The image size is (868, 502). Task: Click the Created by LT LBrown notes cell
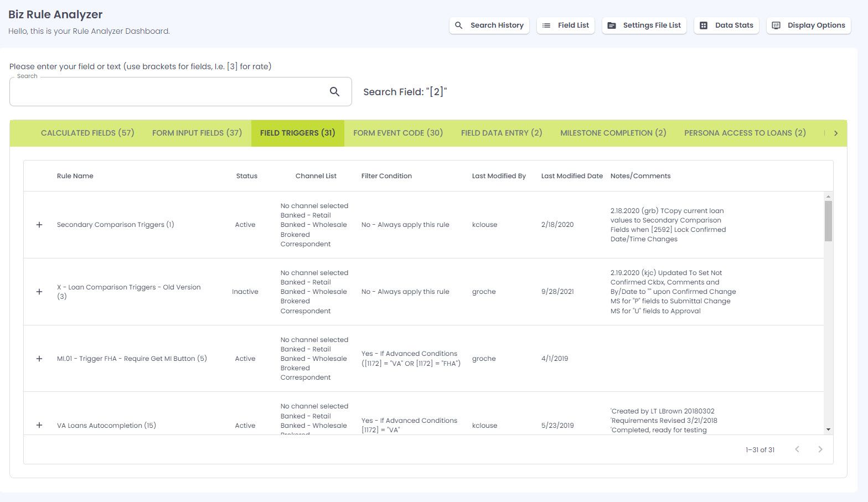point(664,421)
